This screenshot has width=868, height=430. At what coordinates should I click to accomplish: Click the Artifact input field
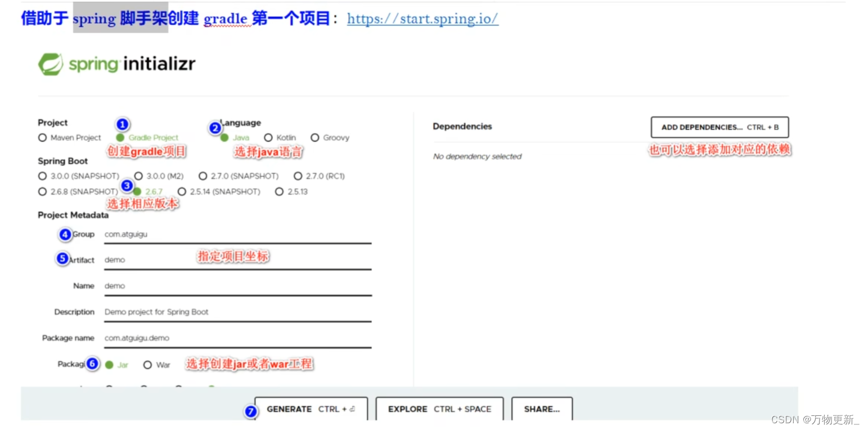[237, 260]
